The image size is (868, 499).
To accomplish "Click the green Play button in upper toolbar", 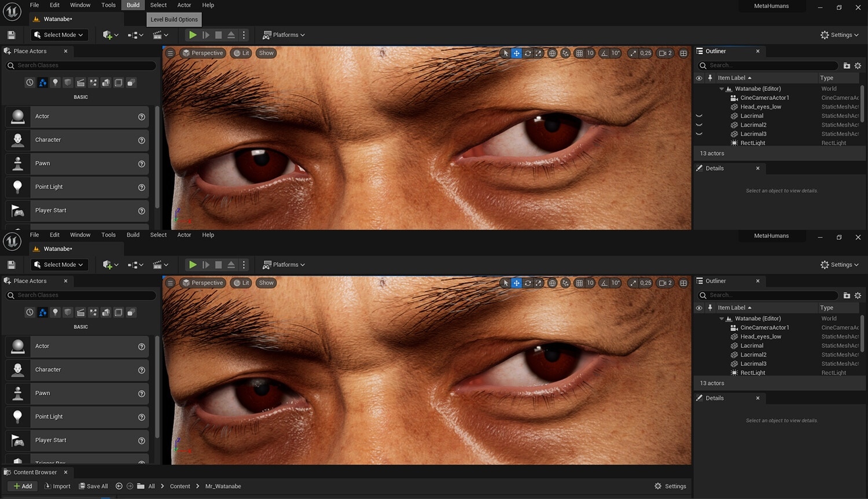I will click(193, 35).
